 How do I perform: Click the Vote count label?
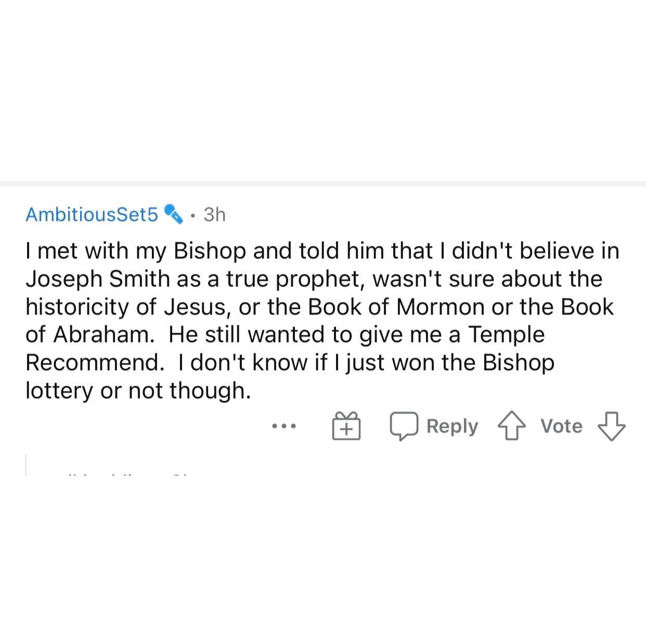pos(561,426)
